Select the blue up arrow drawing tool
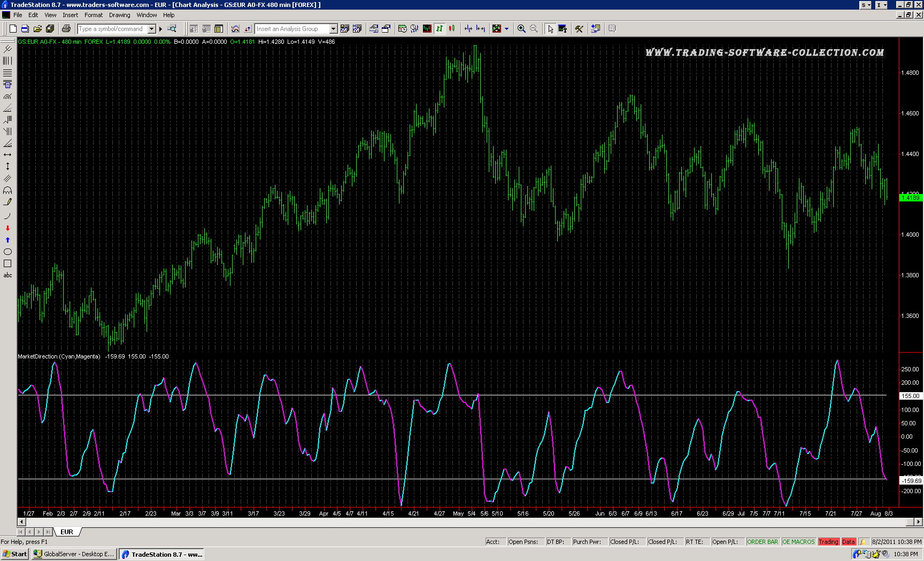Screen dimensions: 924x561 pos(7,240)
